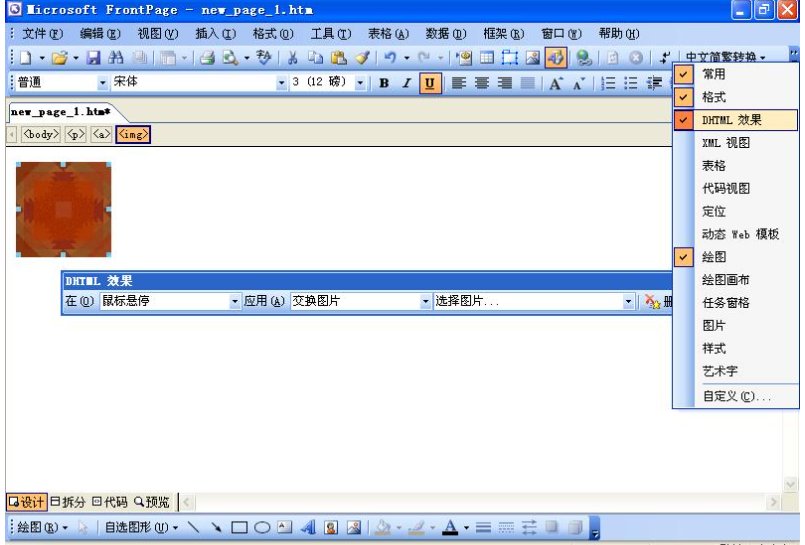Run the spelling check icon
The width and height of the screenshot is (805, 545).
click(264, 57)
